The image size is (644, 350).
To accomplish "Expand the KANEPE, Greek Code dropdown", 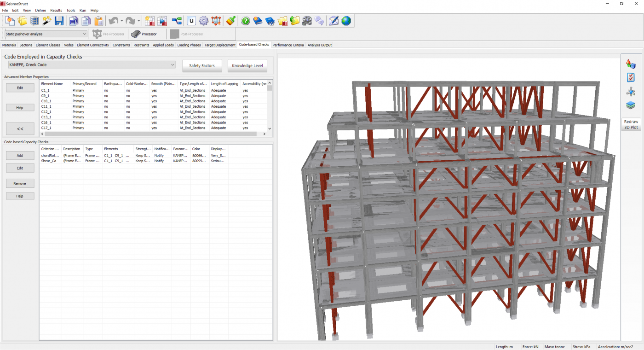I will [x=91, y=65].
